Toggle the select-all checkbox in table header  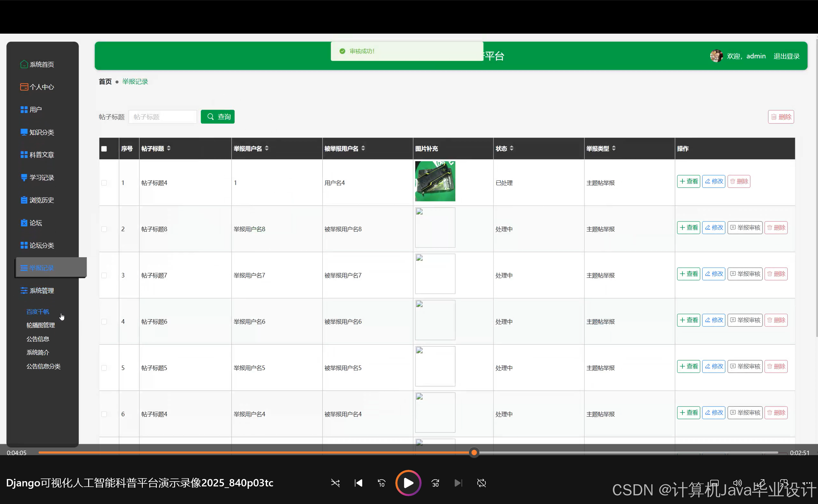point(104,149)
